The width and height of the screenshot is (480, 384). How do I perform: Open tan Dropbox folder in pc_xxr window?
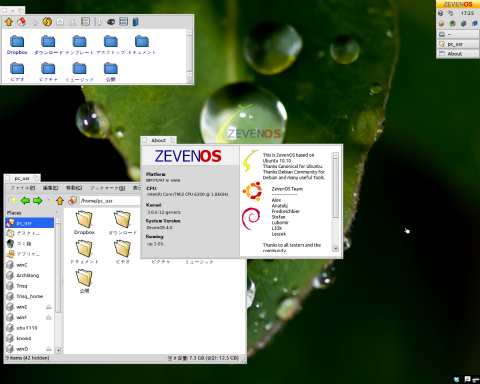tap(84, 222)
